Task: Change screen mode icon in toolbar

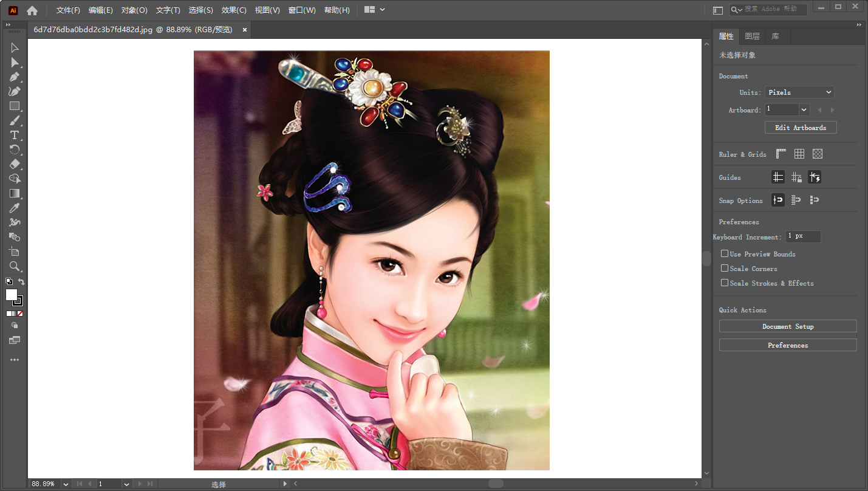Action: click(x=15, y=340)
